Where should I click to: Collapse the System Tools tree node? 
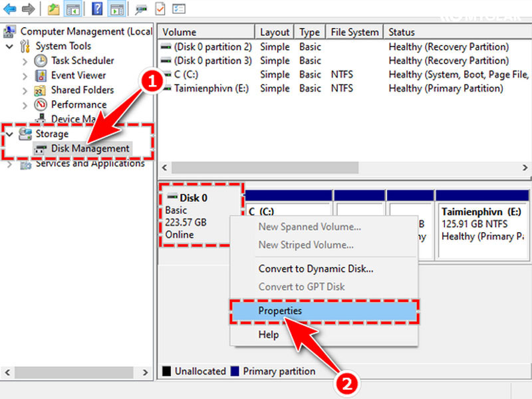pyautogui.click(x=9, y=47)
